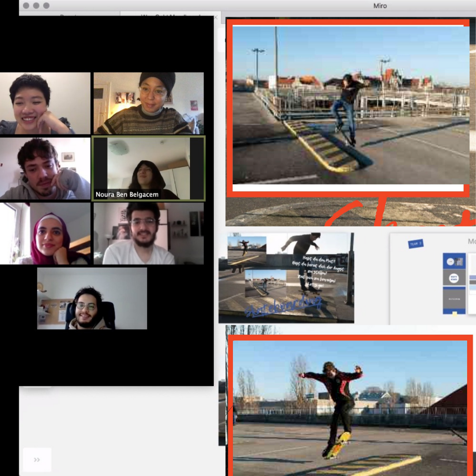Click the Noura Ben Belgacem name label
The height and width of the screenshot is (476, 476).
[x=127, y=194]
